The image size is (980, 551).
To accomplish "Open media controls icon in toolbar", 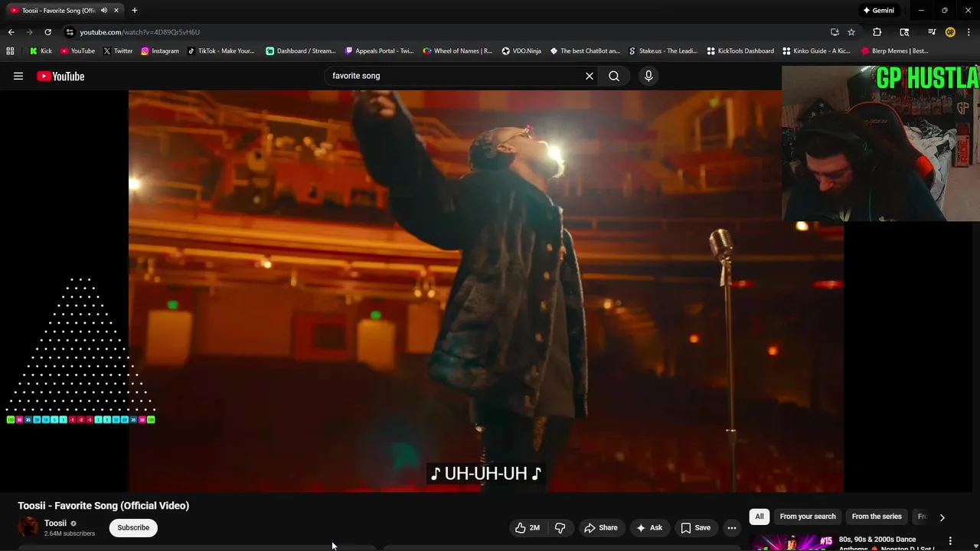I will 932,32.
